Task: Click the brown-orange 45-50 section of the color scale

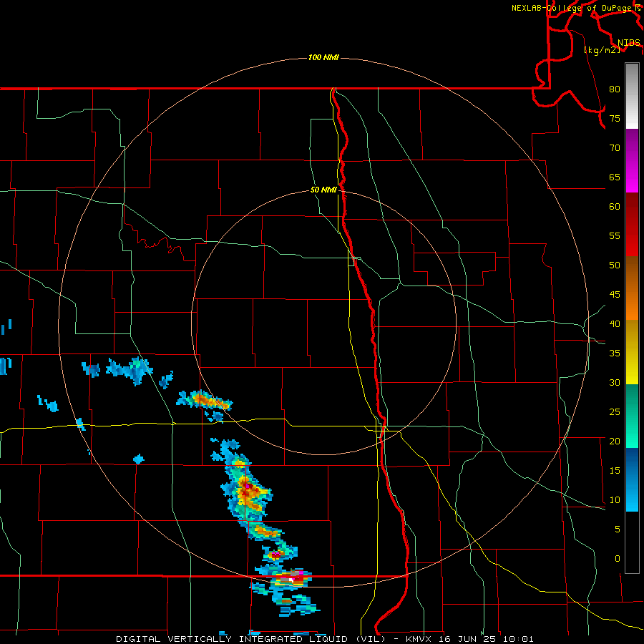Action: [632, 288]
